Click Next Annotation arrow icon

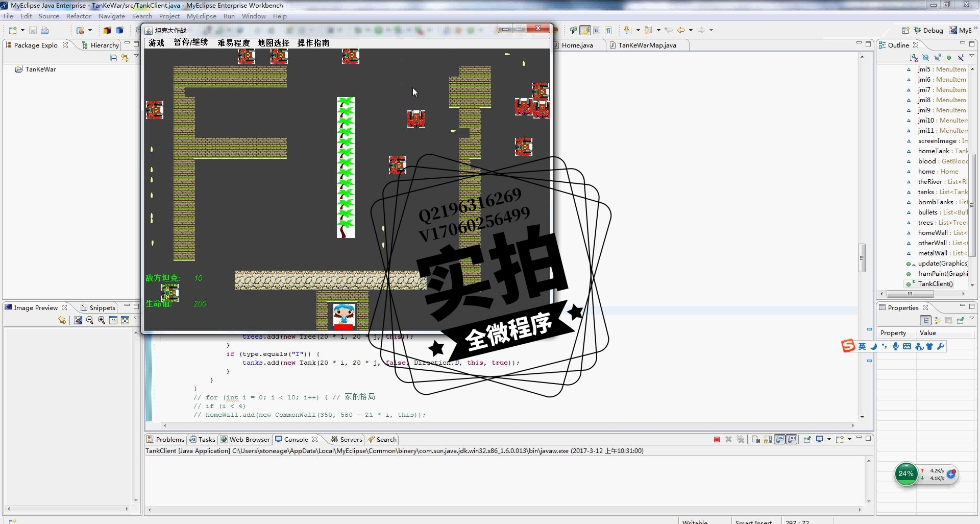628,31
